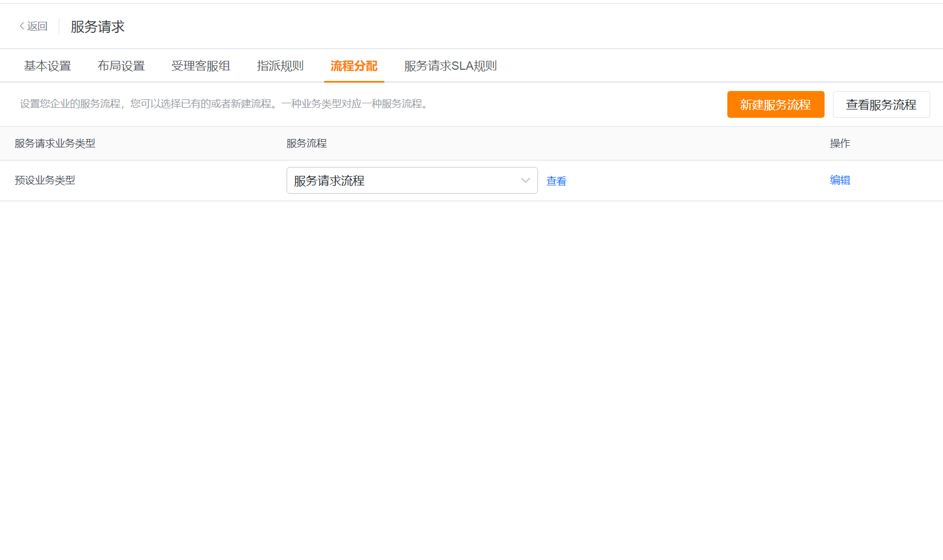This screenshot has width=943, height=560.
Task: Go back using the 返回 link
Action: [x=34, y=26]
